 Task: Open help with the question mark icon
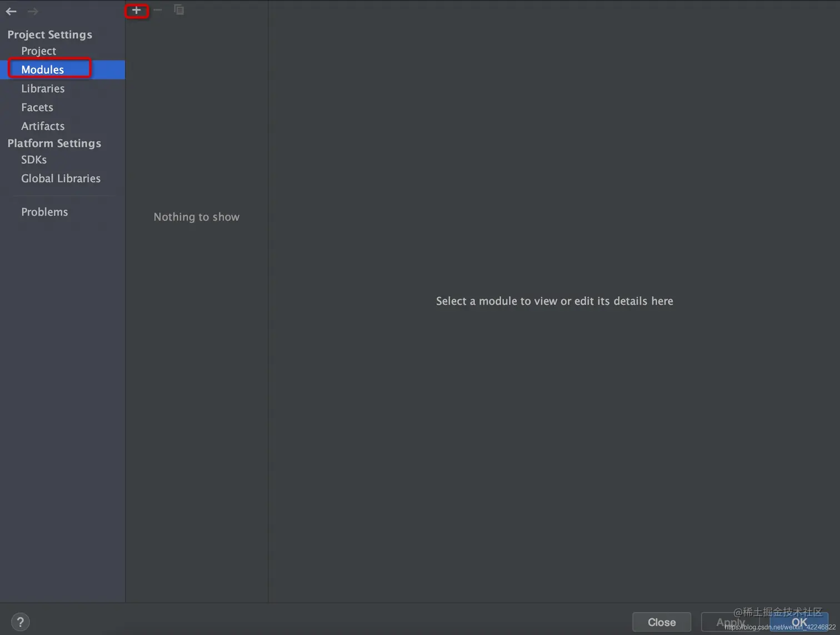click(20, 622)
